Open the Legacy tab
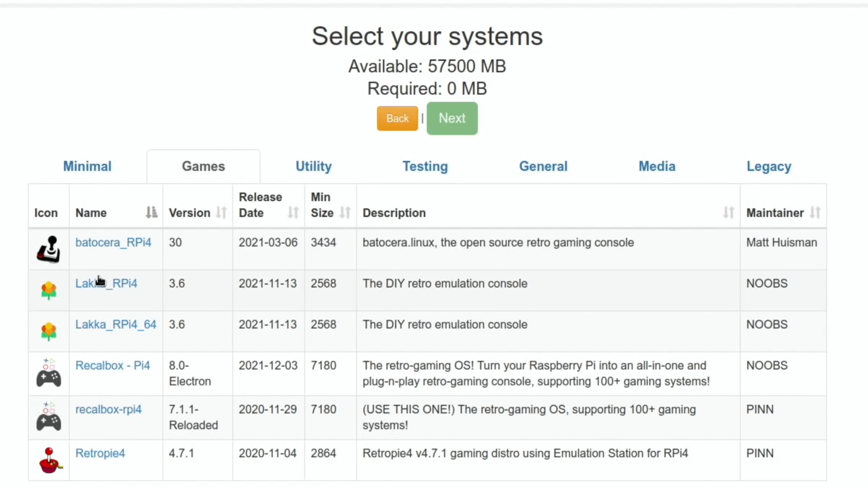868x488 pixels. (x=769, y=166)
